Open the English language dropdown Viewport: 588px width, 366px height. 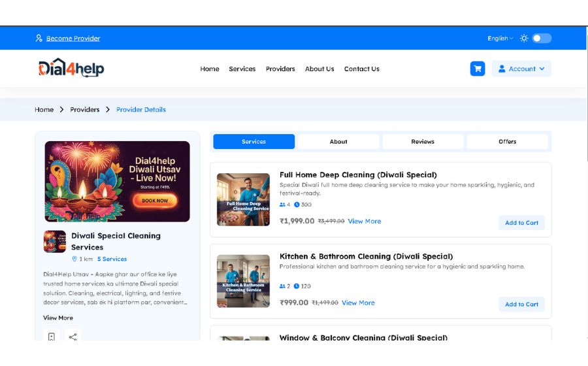(500, 39)
